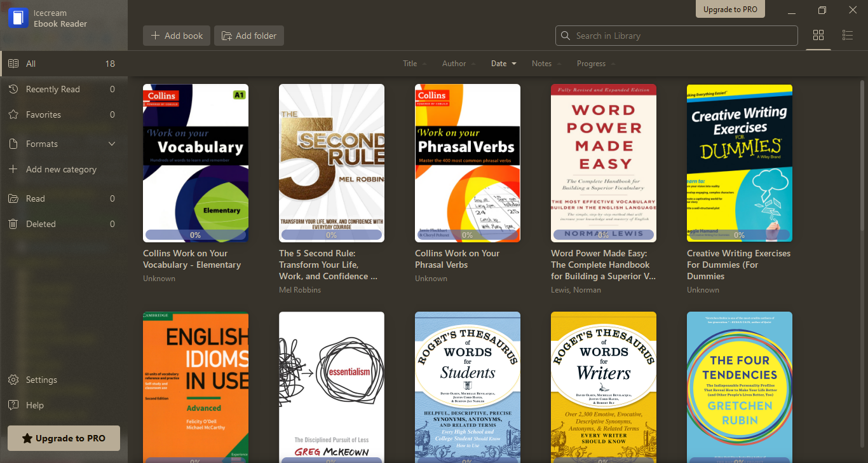Viewport: 868px width, 463px height.
Task: Click the Favorites star icon
Action: (13, 114)
